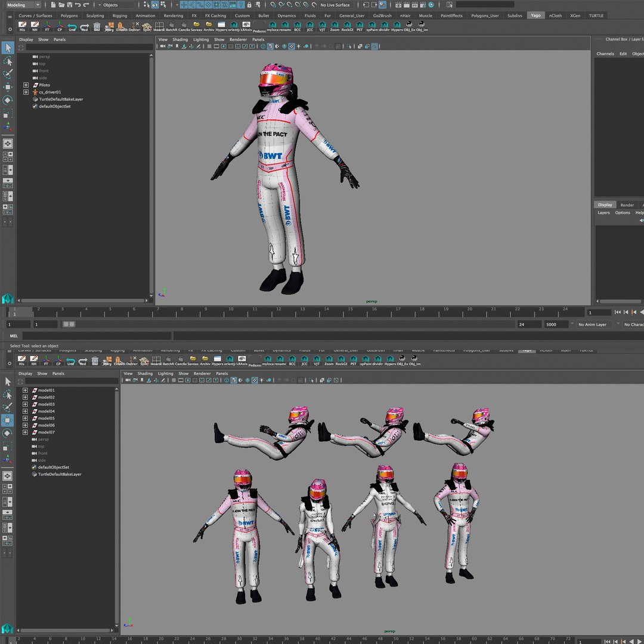The height and width of the screenshot is (644, 644).
Task: Click top outliner search input field
Action: point(89,48)
